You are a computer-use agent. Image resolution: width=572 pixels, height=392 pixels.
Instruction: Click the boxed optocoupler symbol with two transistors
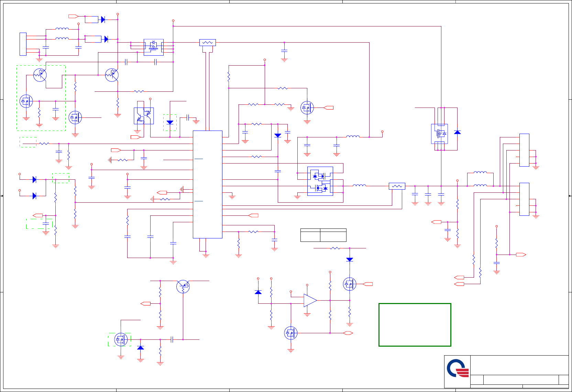pos(144,116)
